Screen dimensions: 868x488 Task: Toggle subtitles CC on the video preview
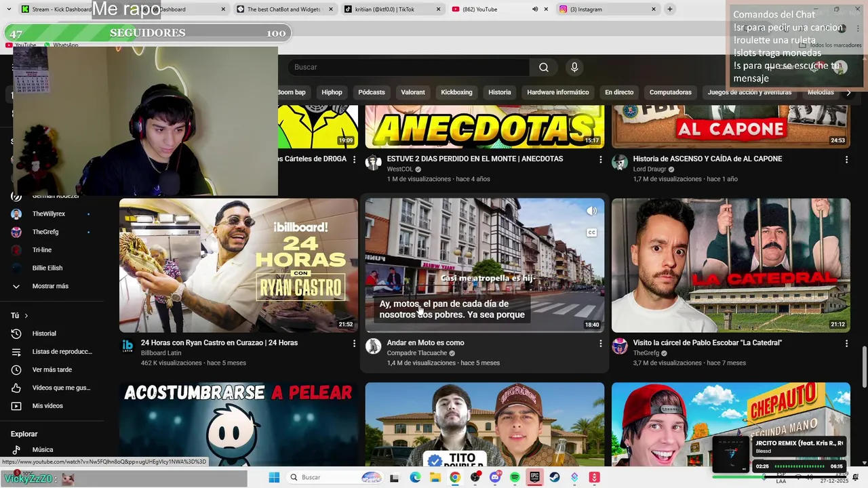pyautogui.click(x=591, y=232)
